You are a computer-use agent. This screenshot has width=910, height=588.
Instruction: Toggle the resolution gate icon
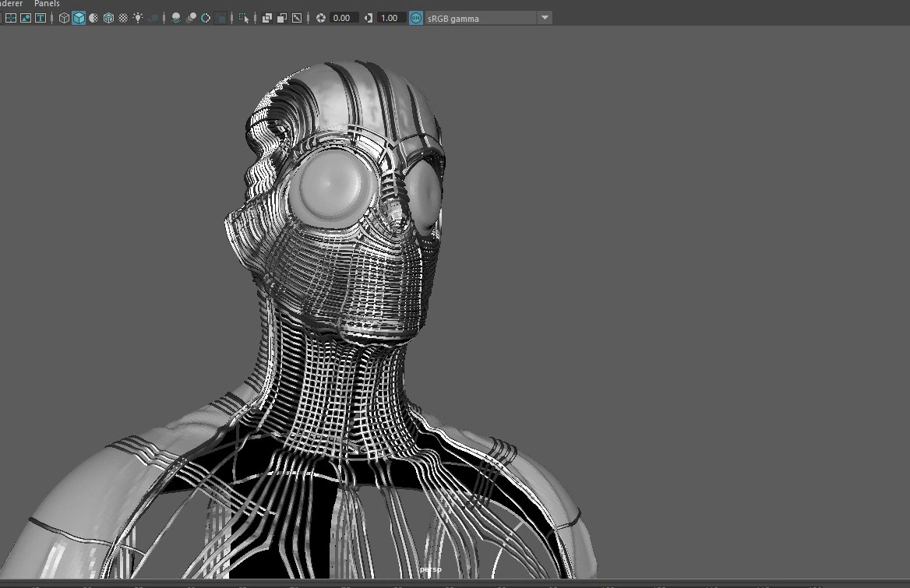coord(10,18)
